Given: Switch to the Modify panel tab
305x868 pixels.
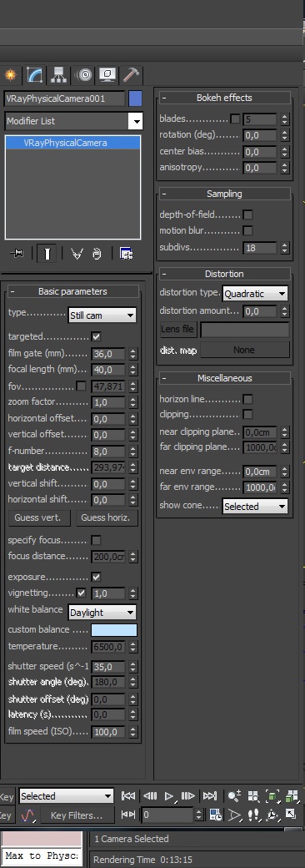Looking at the screenshot, I should coord(34,74).
